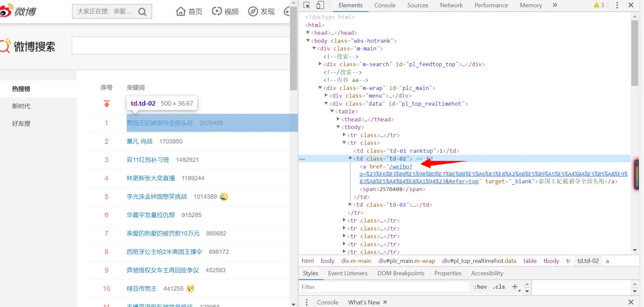Expand the div menu node

[326, 96]
